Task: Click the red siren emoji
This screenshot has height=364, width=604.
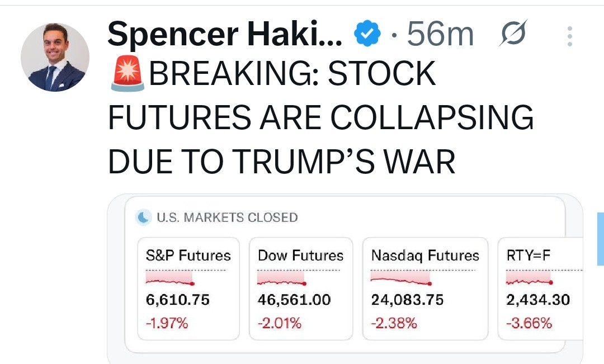Action: pyautogui.click(x=128, y=75)
